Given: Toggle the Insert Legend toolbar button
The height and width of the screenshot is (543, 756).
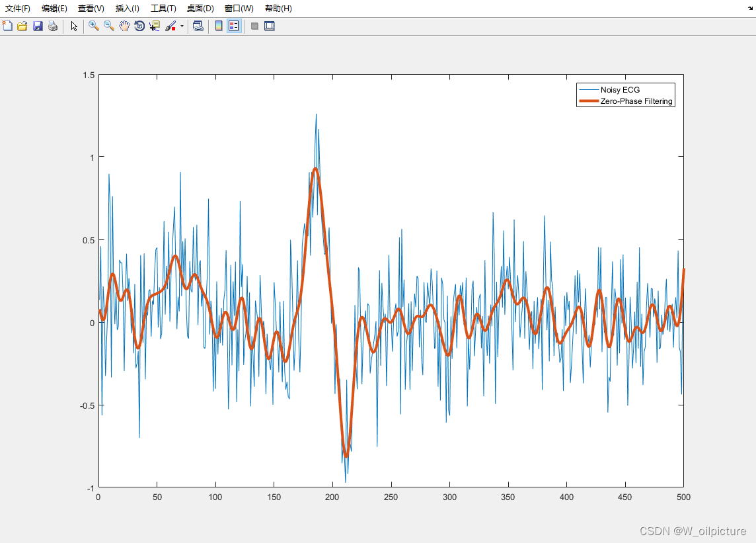Looking at the screenshot, I should (x=234, y=26).
